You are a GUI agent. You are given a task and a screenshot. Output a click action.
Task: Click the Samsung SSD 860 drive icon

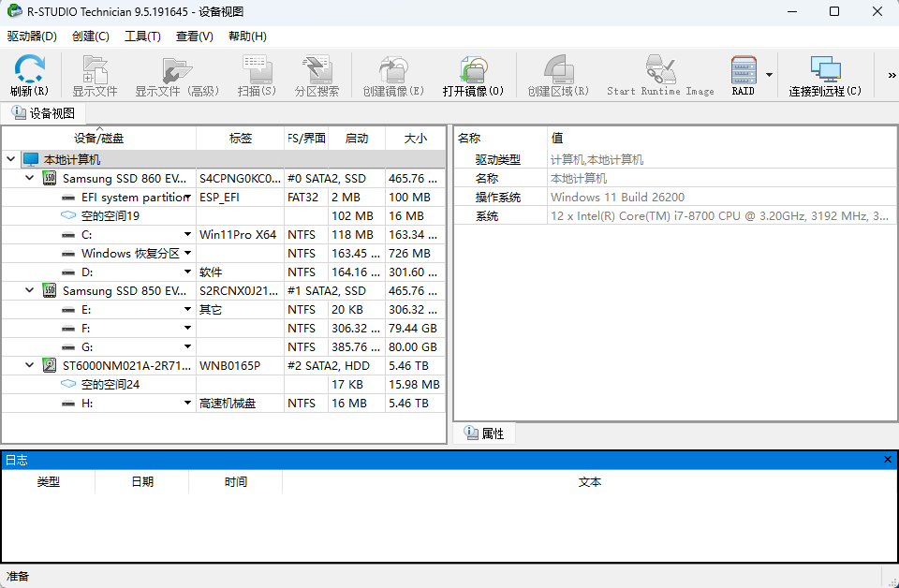tap(50, 178)
